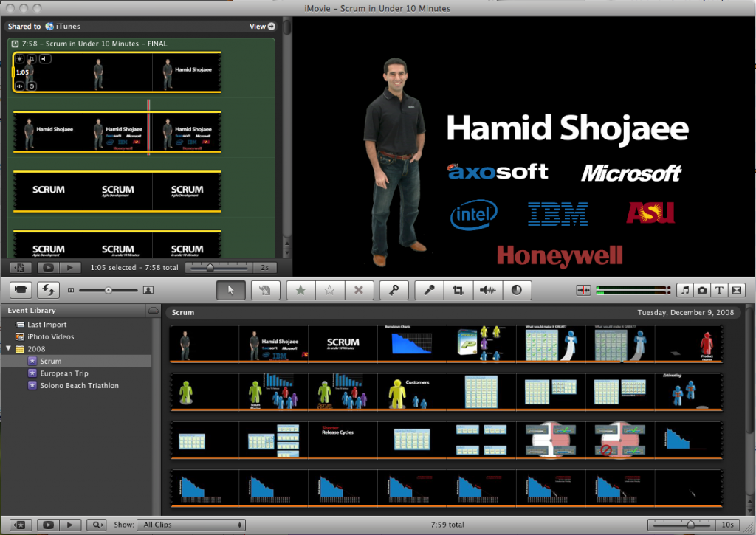Image resolution: width=756 pixels, height=535 pixels.
Task: Click the video preview showing Hamid Shojaee
Action: pyautogui.click(x=524, y=147)
